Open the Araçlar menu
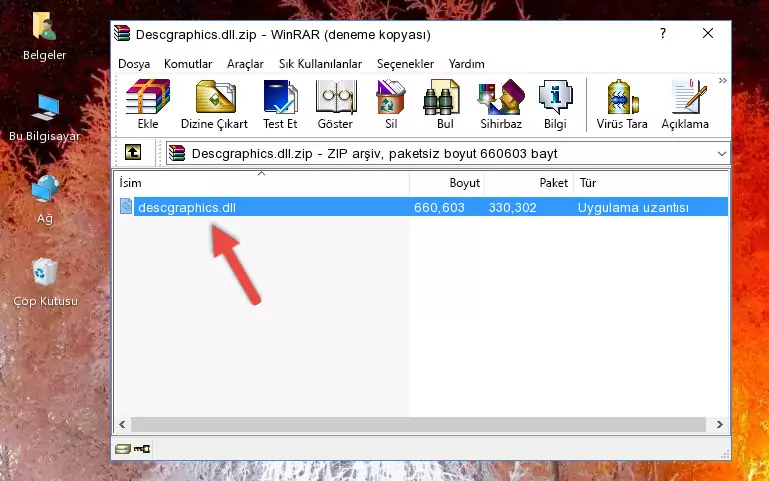The image size is (769, 481). (245, 64)
